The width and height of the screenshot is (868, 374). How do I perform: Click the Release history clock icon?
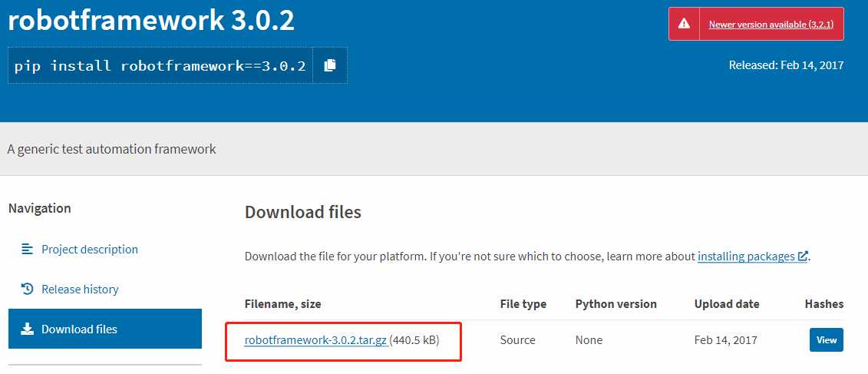pyautogui.click(x=27, y=289)
